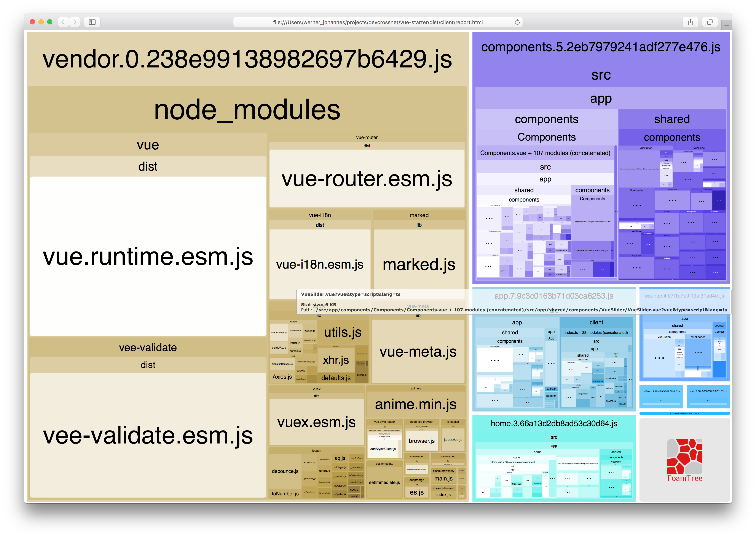Select the home.3.66a13d2db8ad53c30d64.js bundle header
The width and height of the screenshot is (756, 538).
click(x=554, y=423)
